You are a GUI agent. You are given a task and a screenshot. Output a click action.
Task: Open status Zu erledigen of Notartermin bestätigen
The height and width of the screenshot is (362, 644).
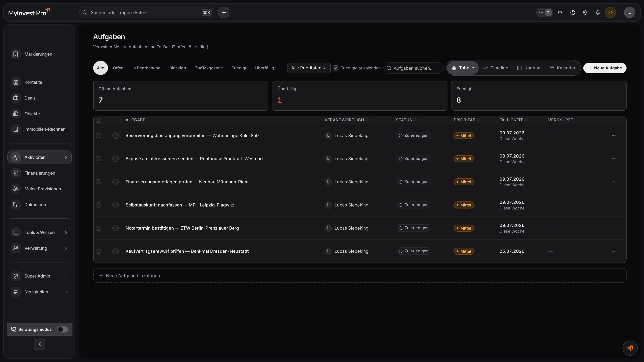click(414, 228)
